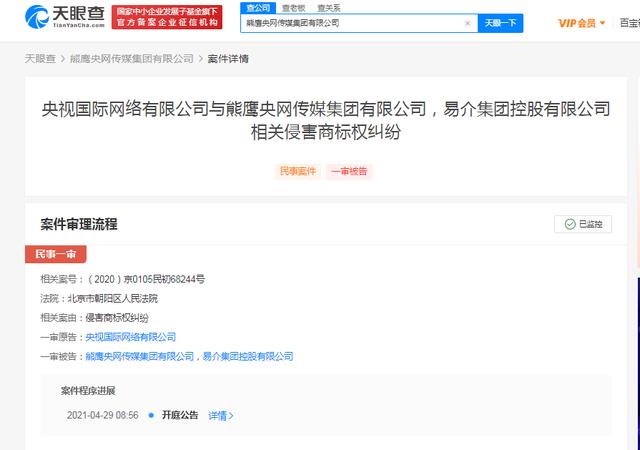This screenshot has height=450, width=640.
Task: Click the timeline dot beside 开庭公告
Action: 150,414
